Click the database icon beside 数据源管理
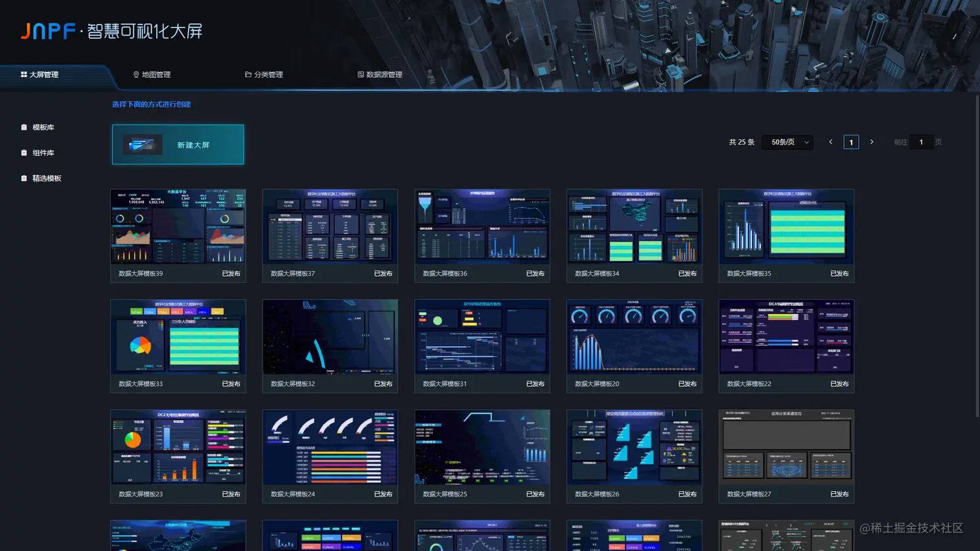Screen dimensions: 980x551 (x=361, y=75)
